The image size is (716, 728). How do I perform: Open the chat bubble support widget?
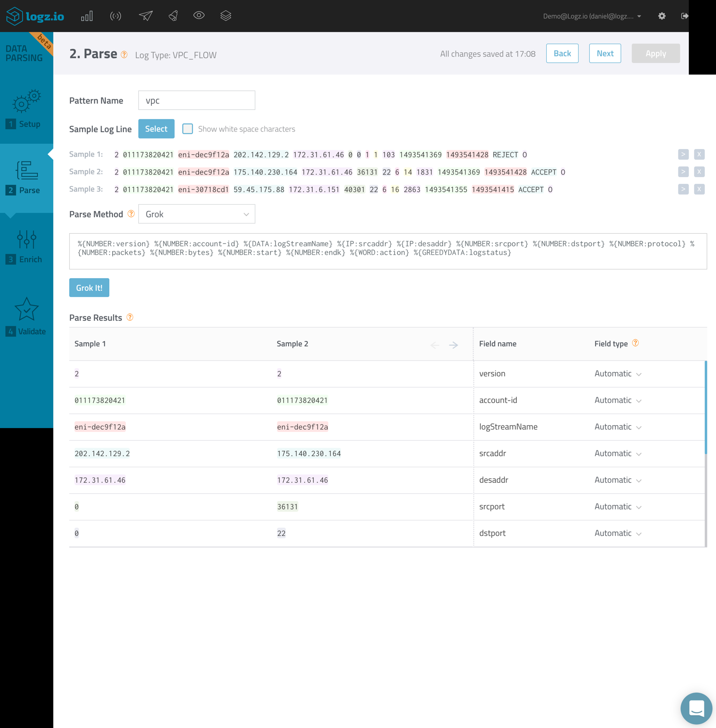[696, 709]
